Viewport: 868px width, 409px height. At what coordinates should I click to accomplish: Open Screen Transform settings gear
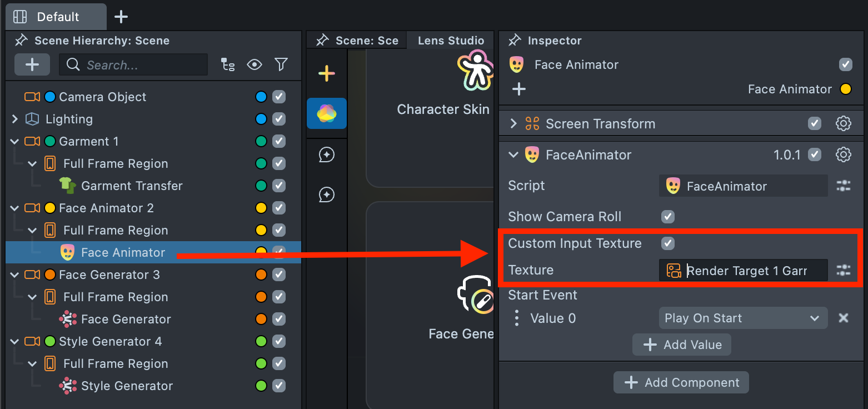click(844, 124)
